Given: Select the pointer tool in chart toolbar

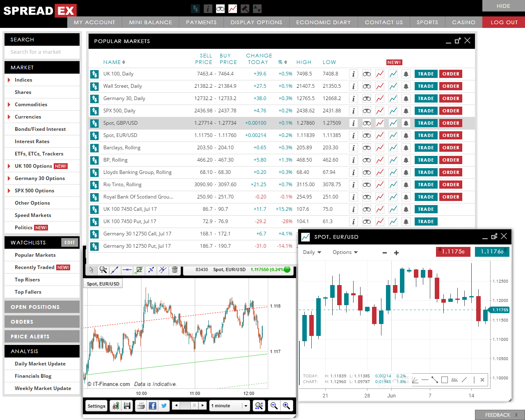Looking at the screenshot, I should [91, 270].
